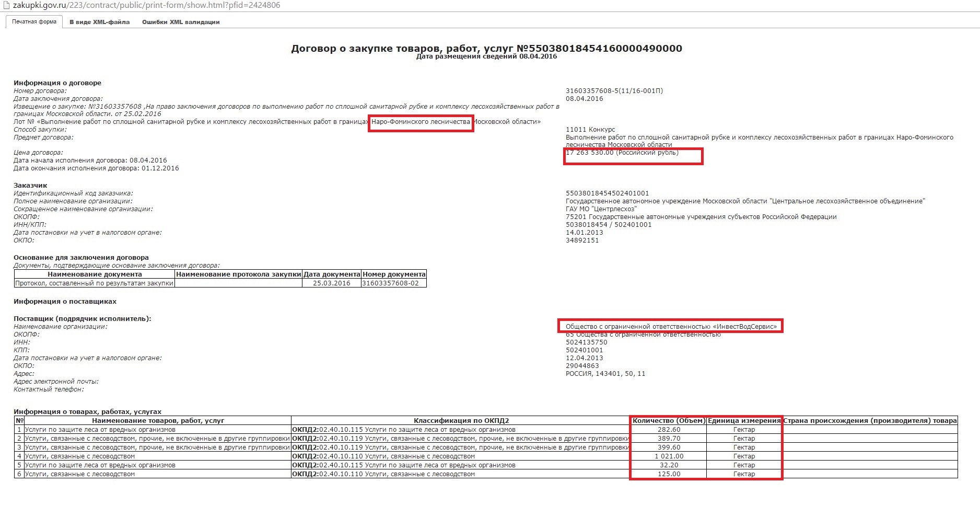Click quantity cell 389.70
The image size is (980, 517).
click(x=669, y=438)
